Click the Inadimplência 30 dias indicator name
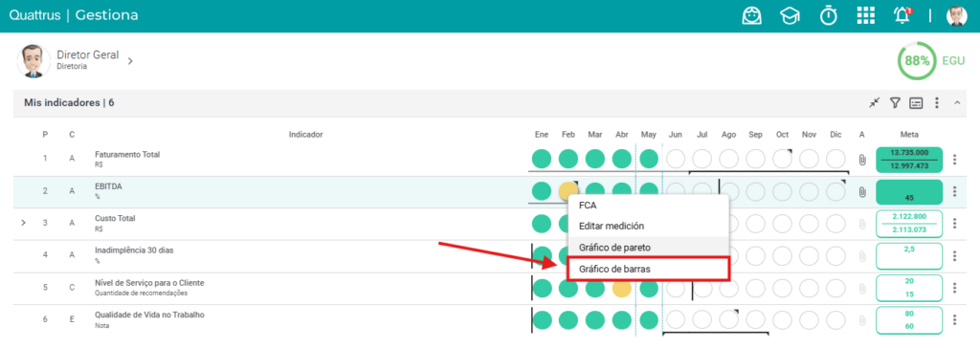980x348 pixels. 134,250
